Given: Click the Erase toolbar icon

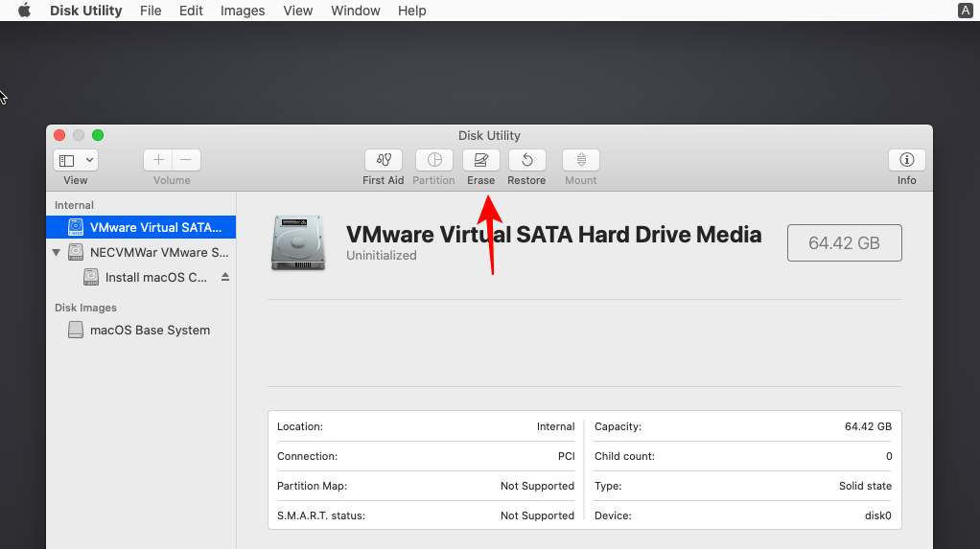Looking at the screenshot, I should click(480, 160).
